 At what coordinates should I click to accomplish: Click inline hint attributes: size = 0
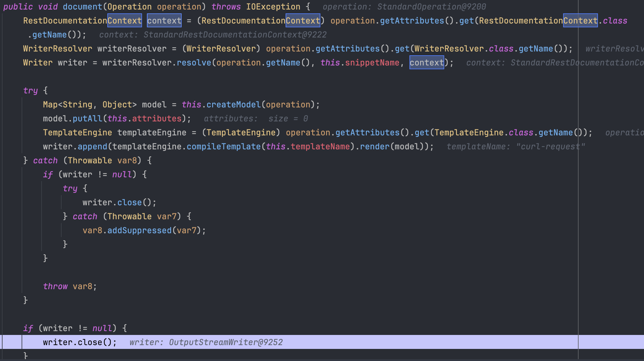pyautogui.click(x=256, y=119)
